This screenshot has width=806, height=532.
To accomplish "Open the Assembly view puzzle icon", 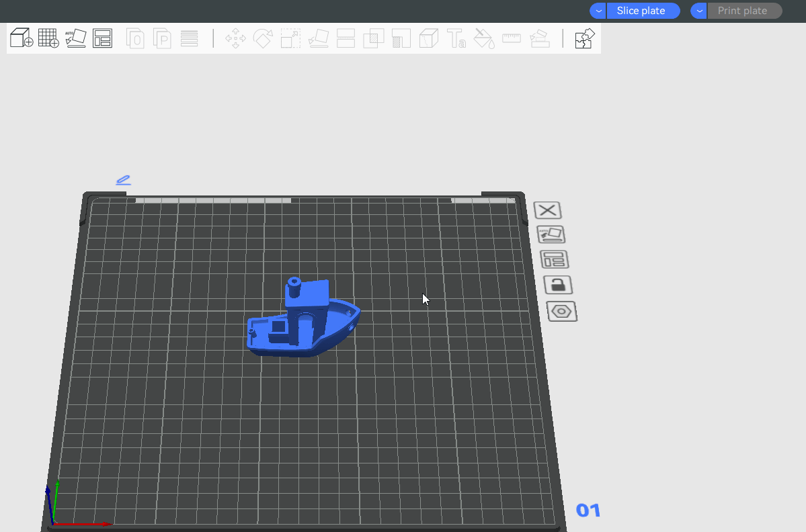I will point(584,38).
